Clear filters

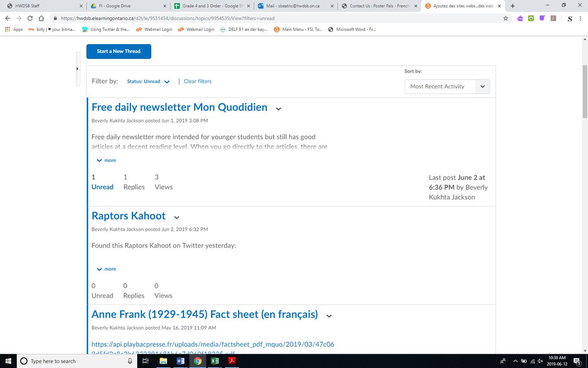(197, 81)
